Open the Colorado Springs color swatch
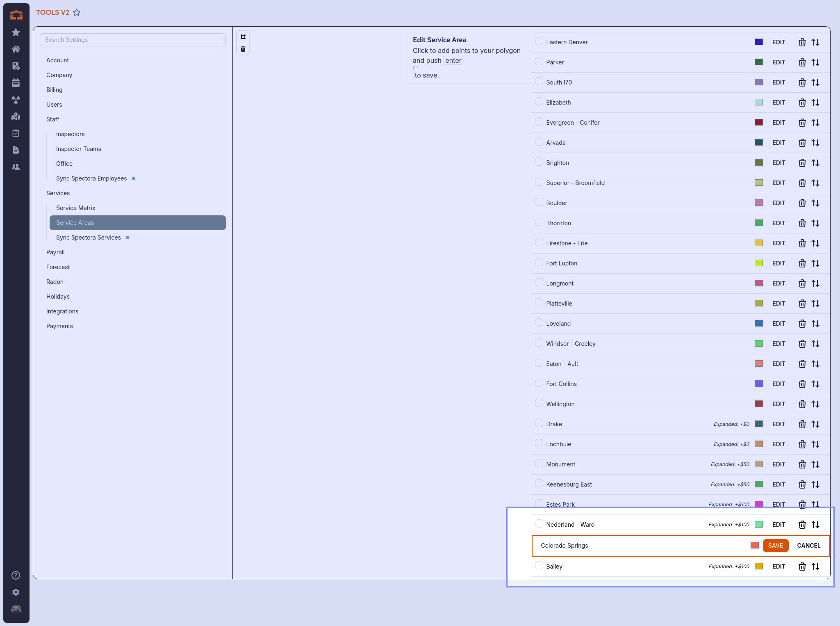 point(754,545)
